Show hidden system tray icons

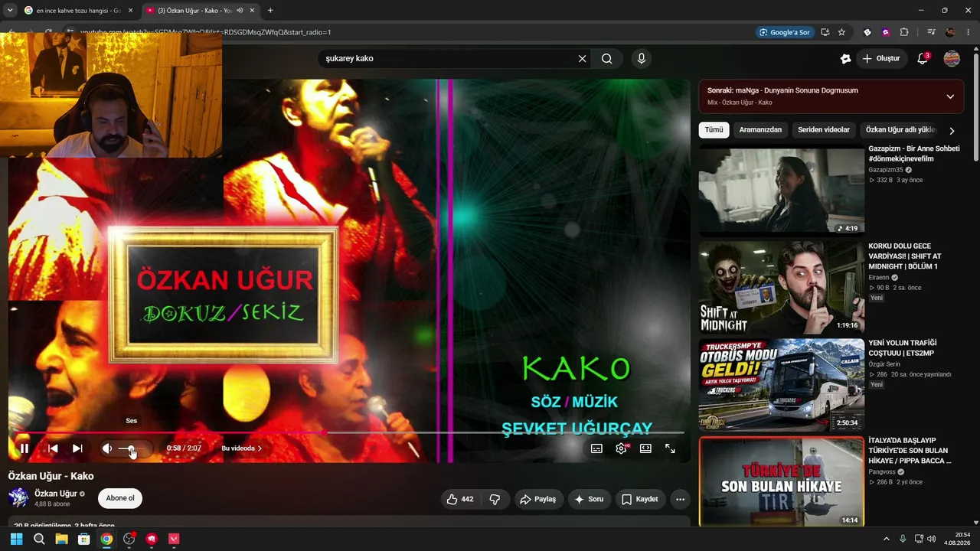pyautogui.click(x=887, y=539)
